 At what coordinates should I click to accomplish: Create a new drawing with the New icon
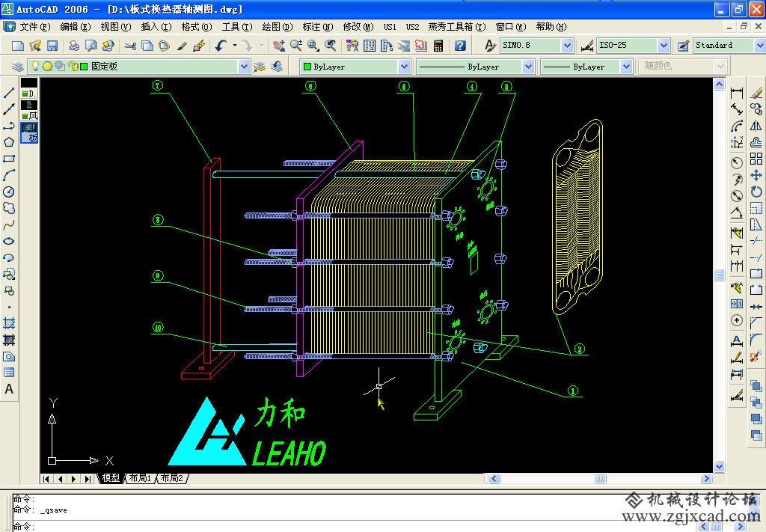[18, 46]
